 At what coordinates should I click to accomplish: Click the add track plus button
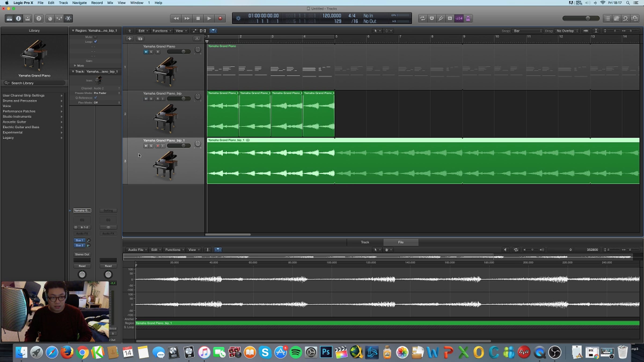pyautogui.click(x=130, y=39)
